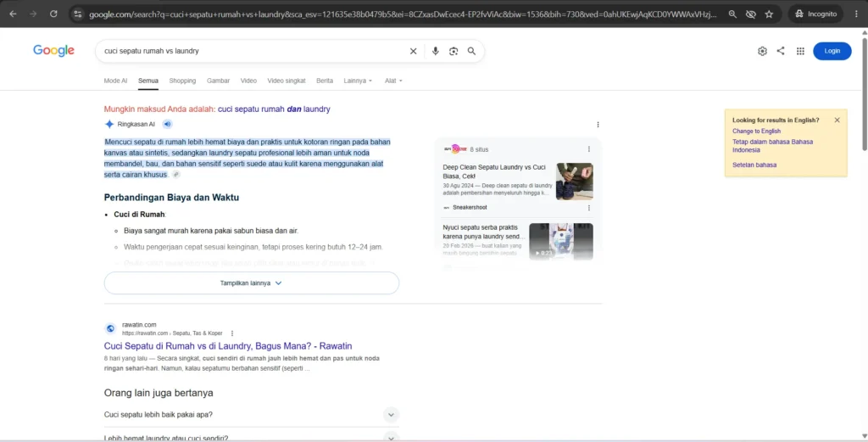Open Google apps grid icon

pos(800,51)
